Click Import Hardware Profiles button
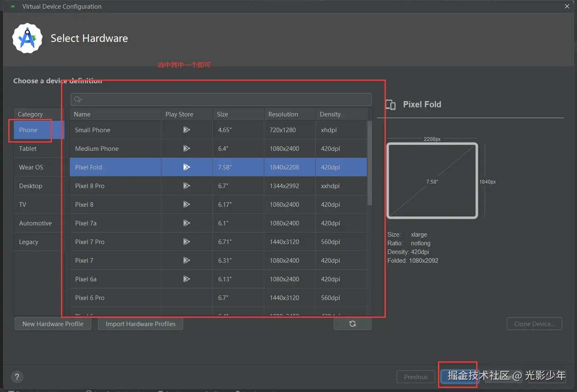This screenshot has width=577, height=392. [141, 324]
